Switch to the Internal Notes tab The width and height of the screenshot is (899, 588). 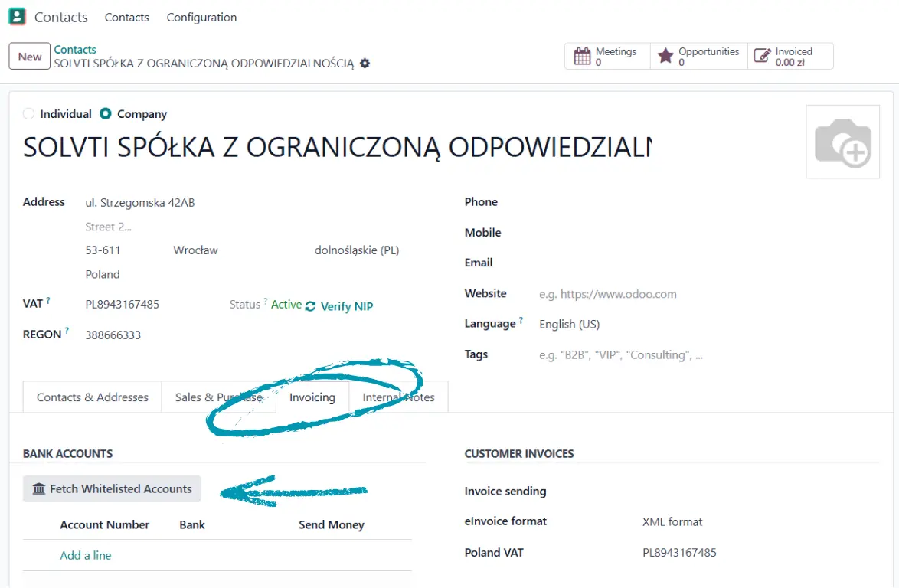[x=398, y=397]
